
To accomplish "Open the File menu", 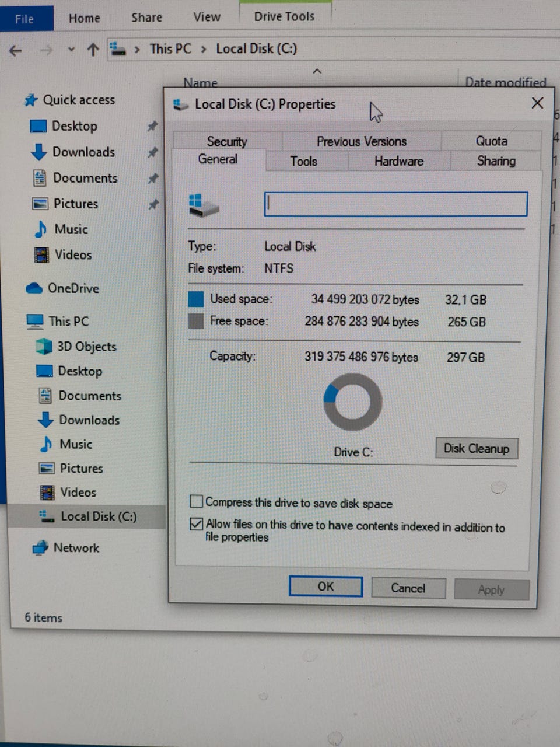I will (25, 19).
